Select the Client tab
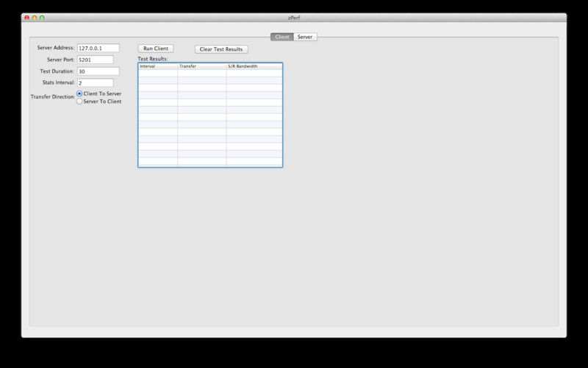588x368 pixels. coord(282,37)
